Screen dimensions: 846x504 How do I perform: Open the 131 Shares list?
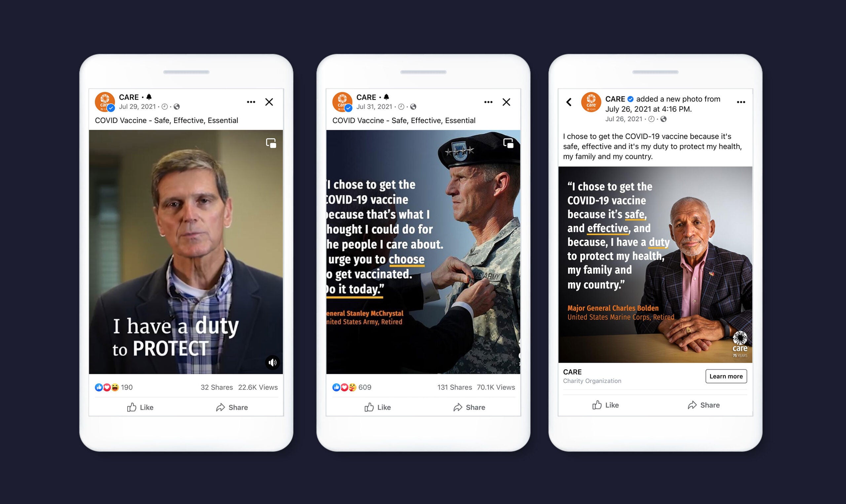point(455,387)
